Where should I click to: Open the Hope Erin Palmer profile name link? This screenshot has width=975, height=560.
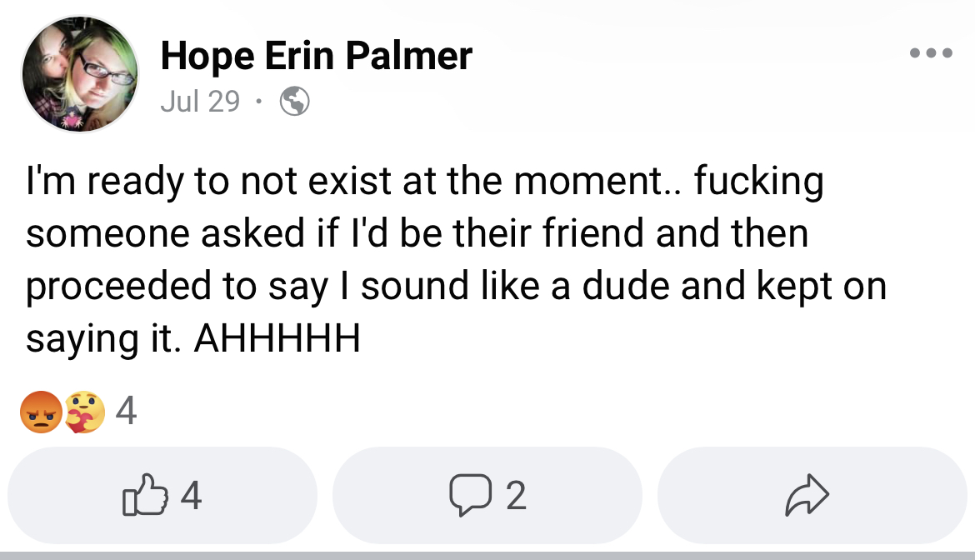[x=317, y=56]
